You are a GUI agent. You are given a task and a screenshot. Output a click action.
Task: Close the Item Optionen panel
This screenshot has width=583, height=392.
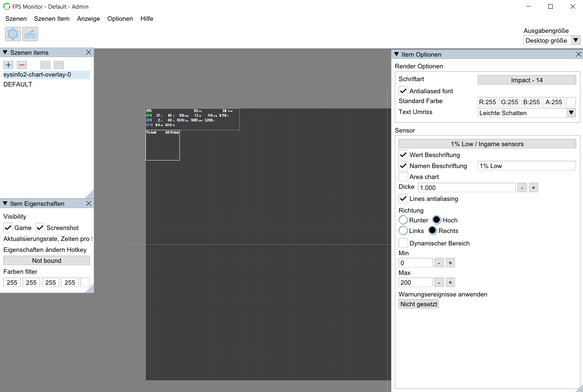point(578,54)
